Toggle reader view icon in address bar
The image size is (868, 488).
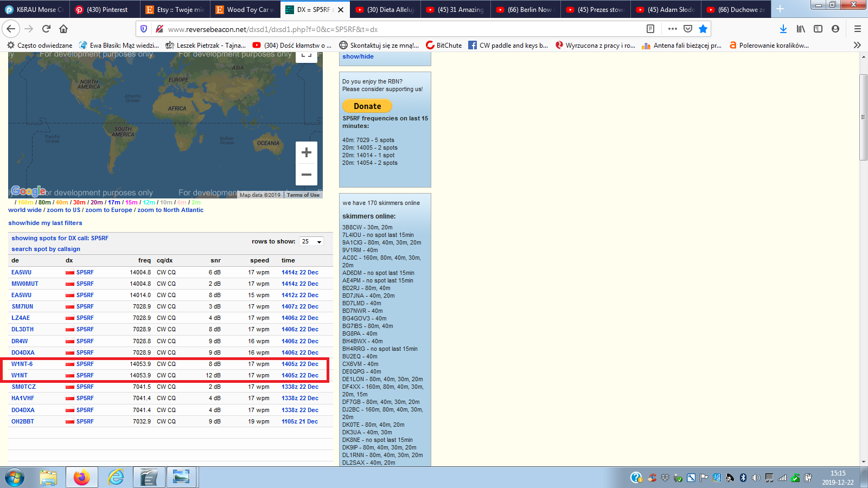click(x=650, y=29)
